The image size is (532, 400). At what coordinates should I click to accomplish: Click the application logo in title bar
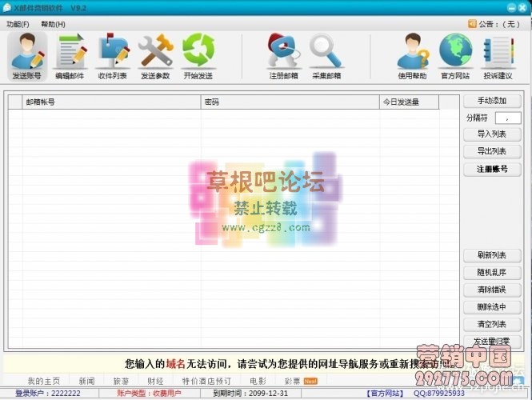coord(6,8)
